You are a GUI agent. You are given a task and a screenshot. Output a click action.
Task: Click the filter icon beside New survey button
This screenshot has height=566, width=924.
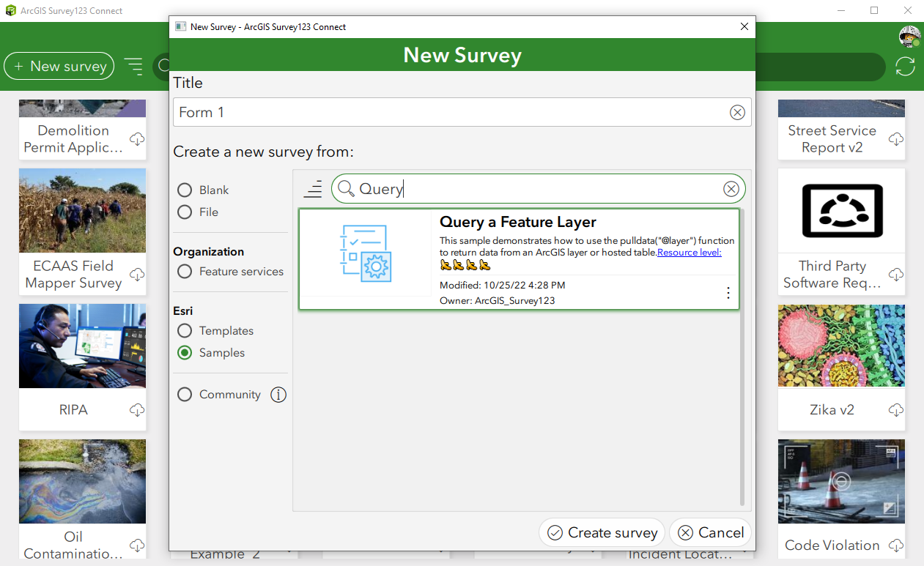coord(134,66)
